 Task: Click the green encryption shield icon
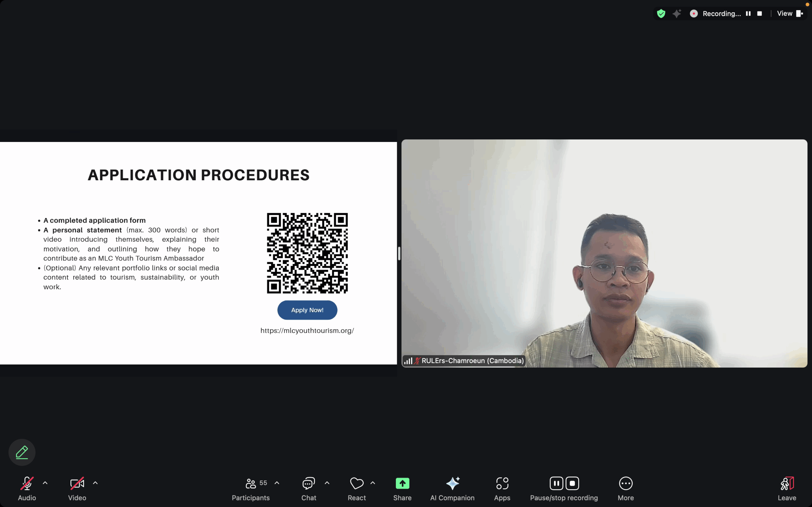[x=661, y=13]
